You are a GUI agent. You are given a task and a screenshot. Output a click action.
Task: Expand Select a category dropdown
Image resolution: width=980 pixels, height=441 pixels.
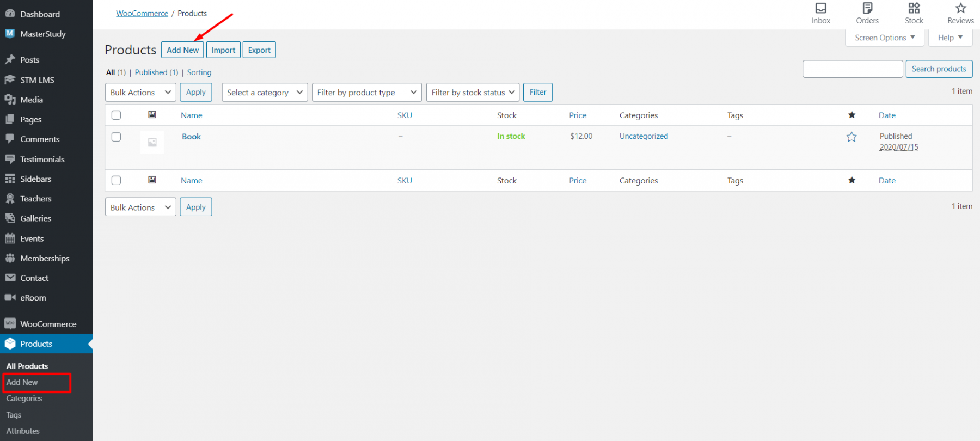[x=265, y=93]
